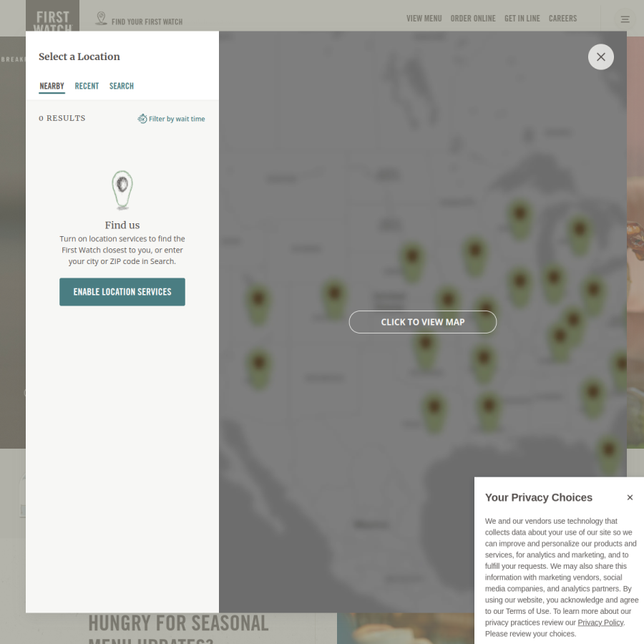This screenshot has height=644, width=644.
Task: Open the View Menu link
Action: [424, 19]
